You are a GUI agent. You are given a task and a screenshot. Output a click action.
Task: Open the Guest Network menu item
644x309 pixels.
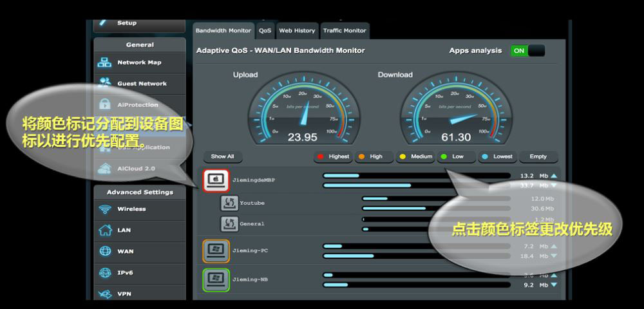(x=140, y=84)
